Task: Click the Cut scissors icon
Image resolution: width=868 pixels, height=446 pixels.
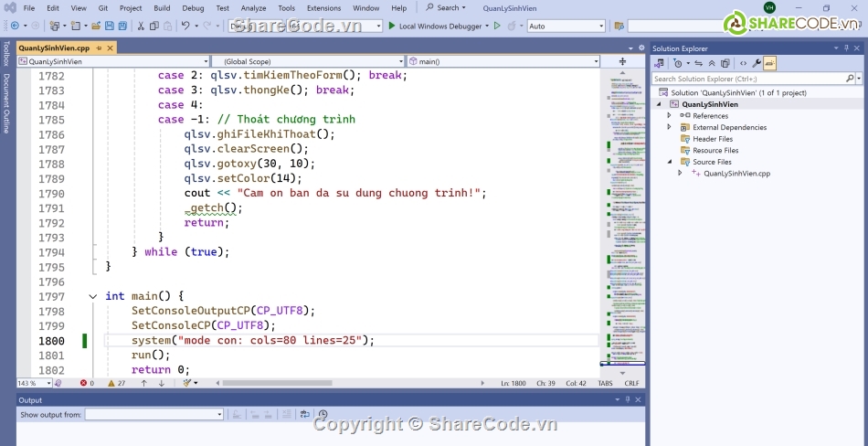Action: [141, 26]
